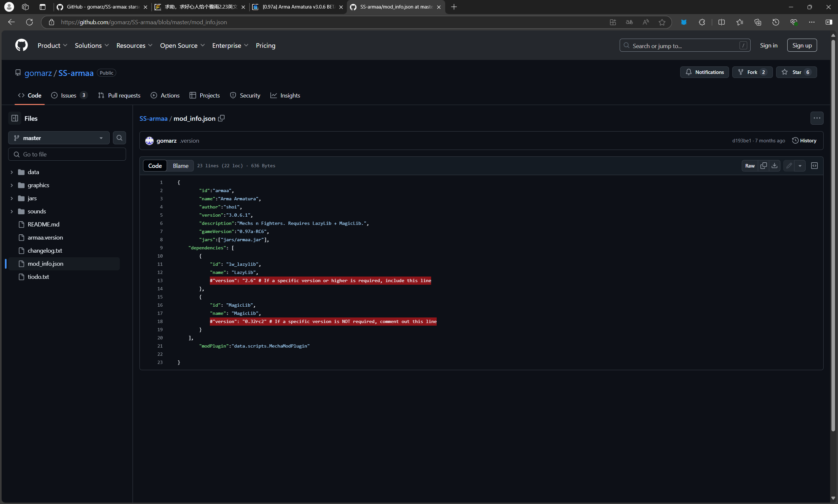Image resolution: width=838 pixels, height=504 pixels.
Task: Switch to Code view toggle
Action: coord(155,166)
